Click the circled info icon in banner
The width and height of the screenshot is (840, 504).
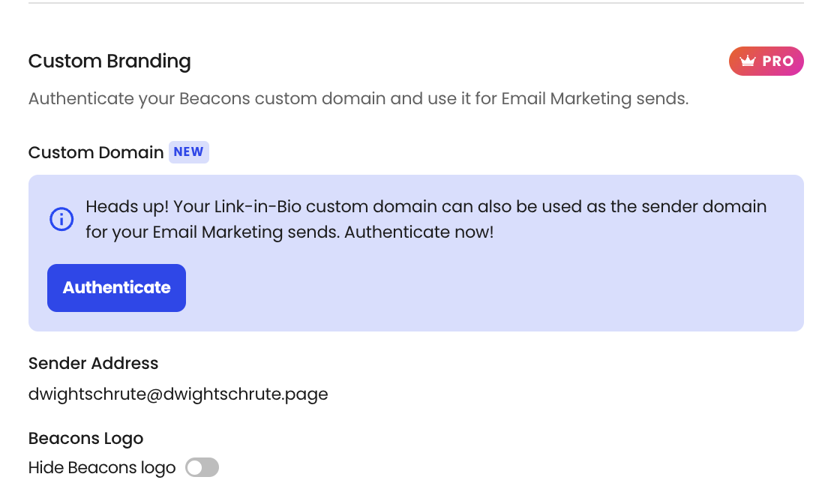point(61,220)
